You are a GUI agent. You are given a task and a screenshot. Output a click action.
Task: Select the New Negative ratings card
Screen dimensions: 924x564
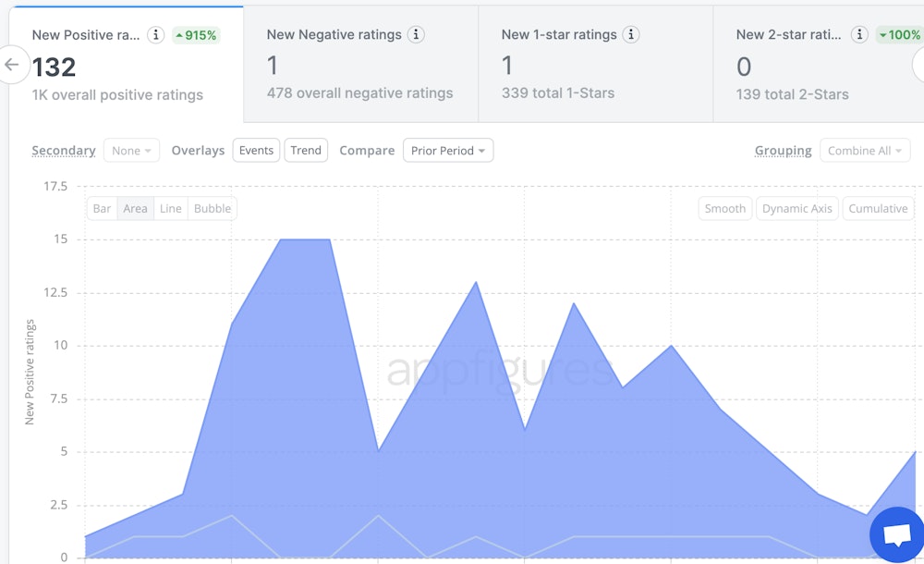(360, 64)
